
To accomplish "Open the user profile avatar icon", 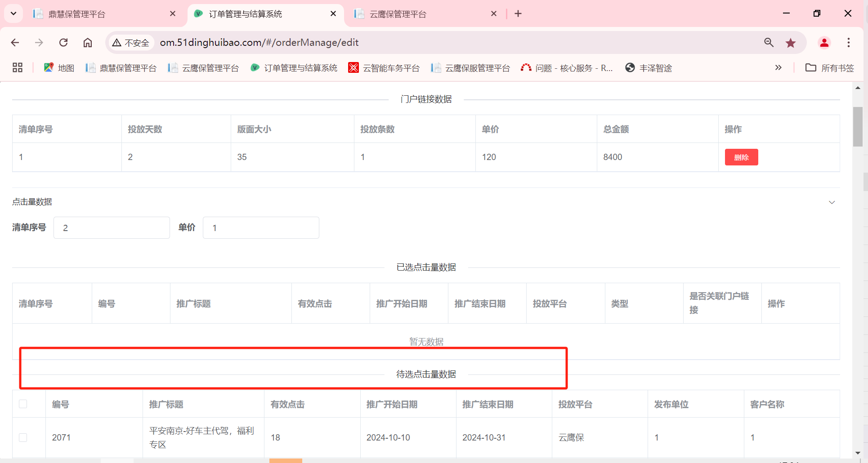I will click(824, 43).
